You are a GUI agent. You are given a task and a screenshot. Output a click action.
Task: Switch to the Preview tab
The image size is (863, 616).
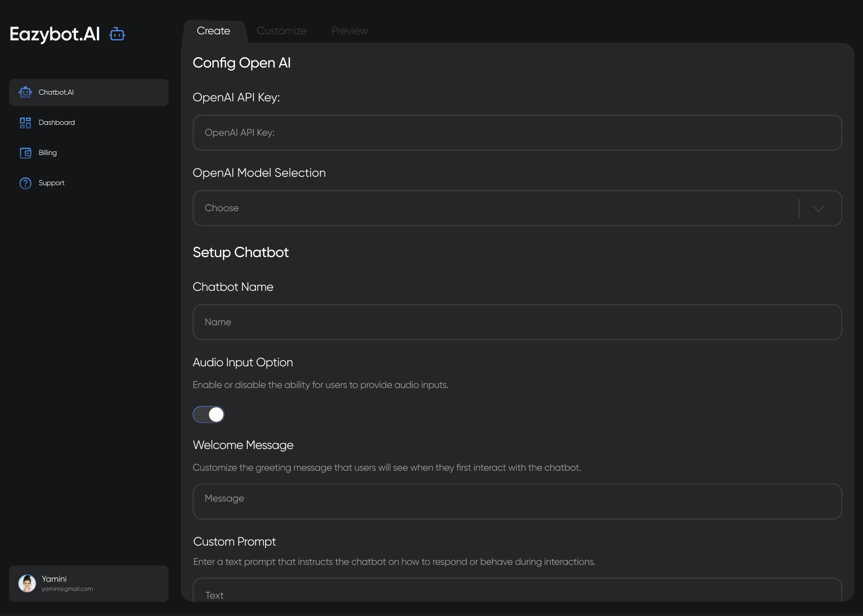349,31
